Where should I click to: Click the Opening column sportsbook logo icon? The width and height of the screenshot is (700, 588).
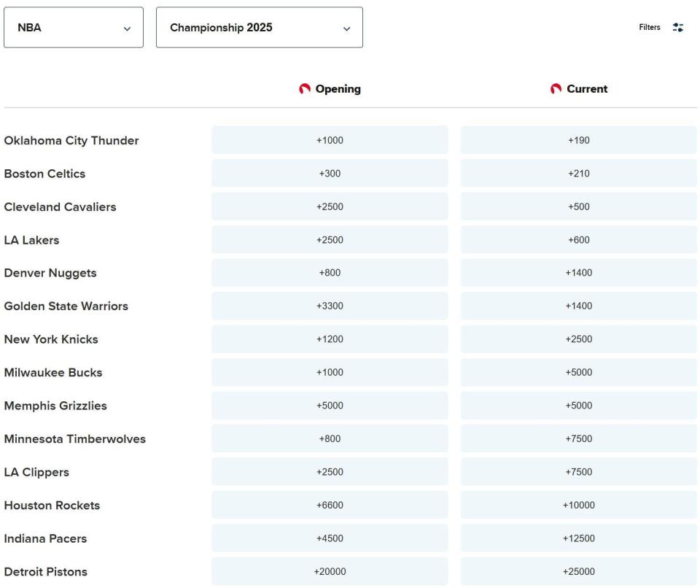(305, 89)
